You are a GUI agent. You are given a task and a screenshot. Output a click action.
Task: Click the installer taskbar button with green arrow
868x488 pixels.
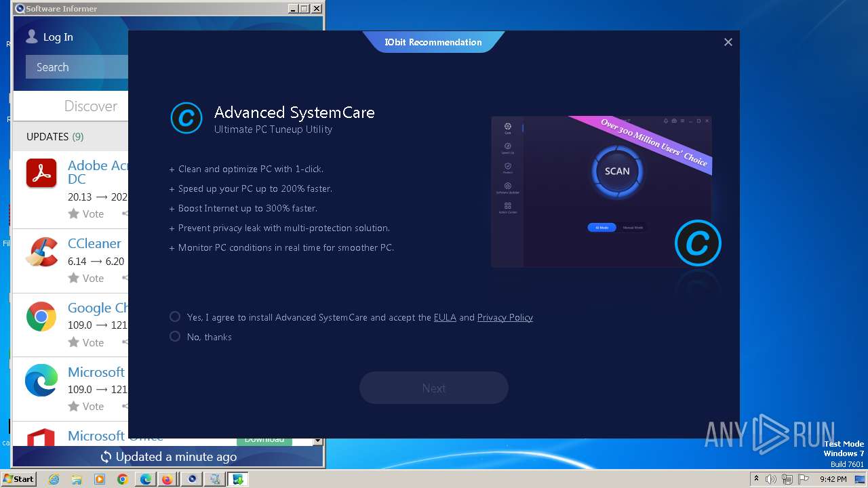238,479
